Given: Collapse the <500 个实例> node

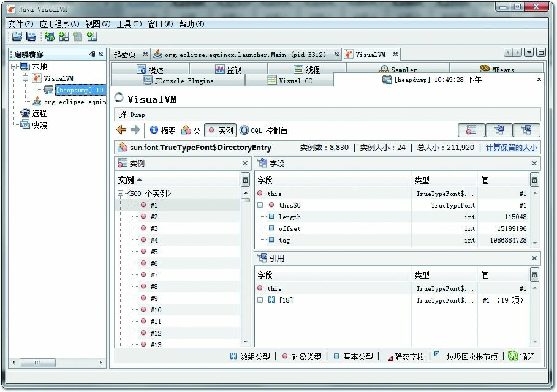Looking at the screenshot, I should 121,193.
